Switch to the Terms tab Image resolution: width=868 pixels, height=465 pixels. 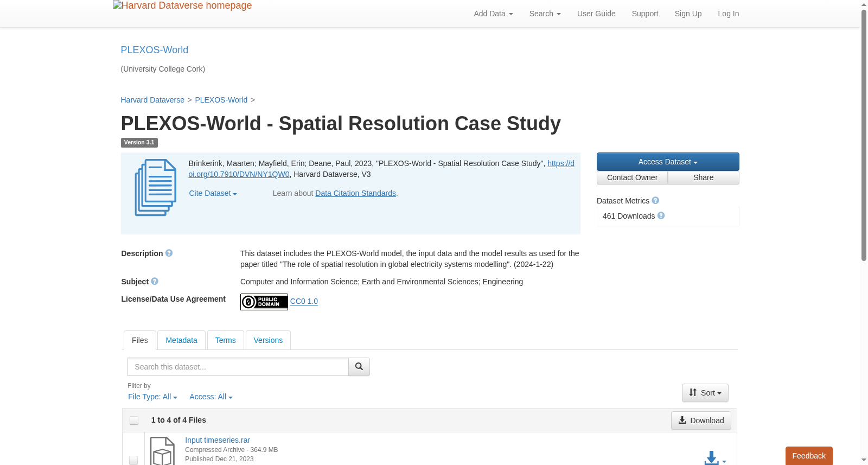tap(225, 340)
